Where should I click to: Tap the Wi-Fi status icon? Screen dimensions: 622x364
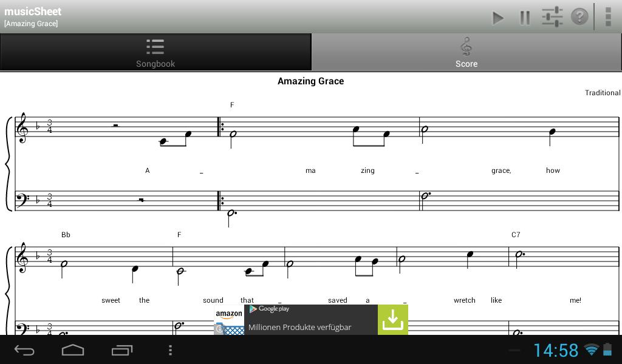click(x=592, y=349)
